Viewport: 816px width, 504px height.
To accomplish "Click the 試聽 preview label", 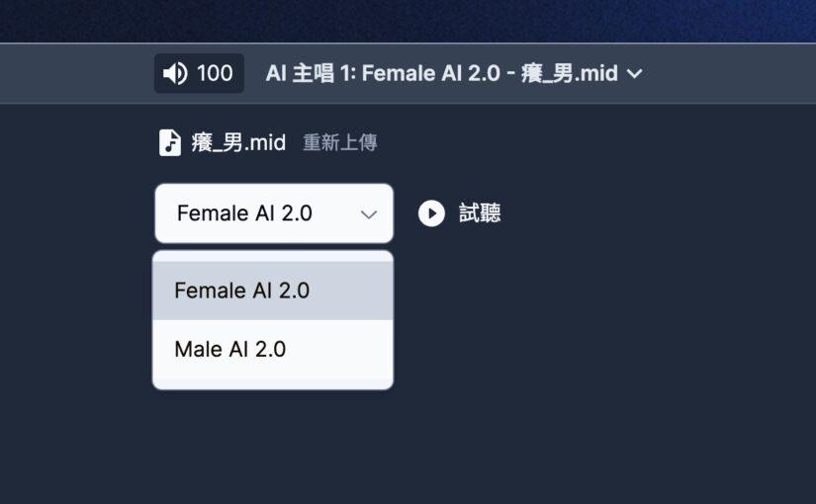I will (480, 213).
